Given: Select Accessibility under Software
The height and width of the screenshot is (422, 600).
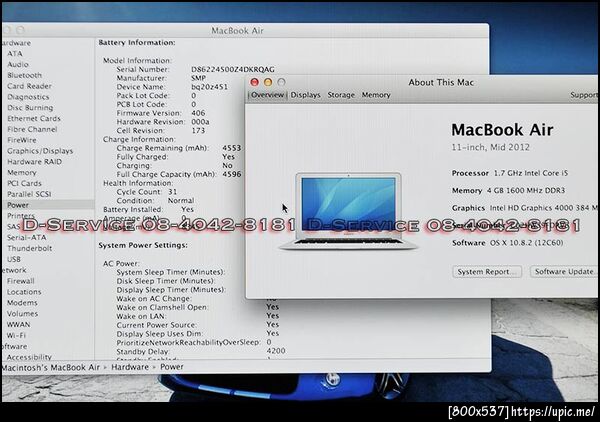Looking at the screenshot, I should coord(29,357).
